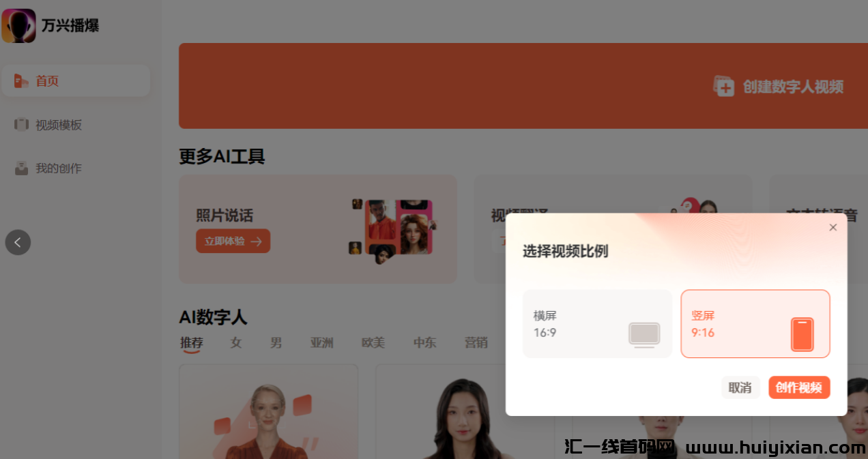The image size is (868, 459).
Task: Click the phone icon in the 竖屏 option
Action: coord(802,335)
